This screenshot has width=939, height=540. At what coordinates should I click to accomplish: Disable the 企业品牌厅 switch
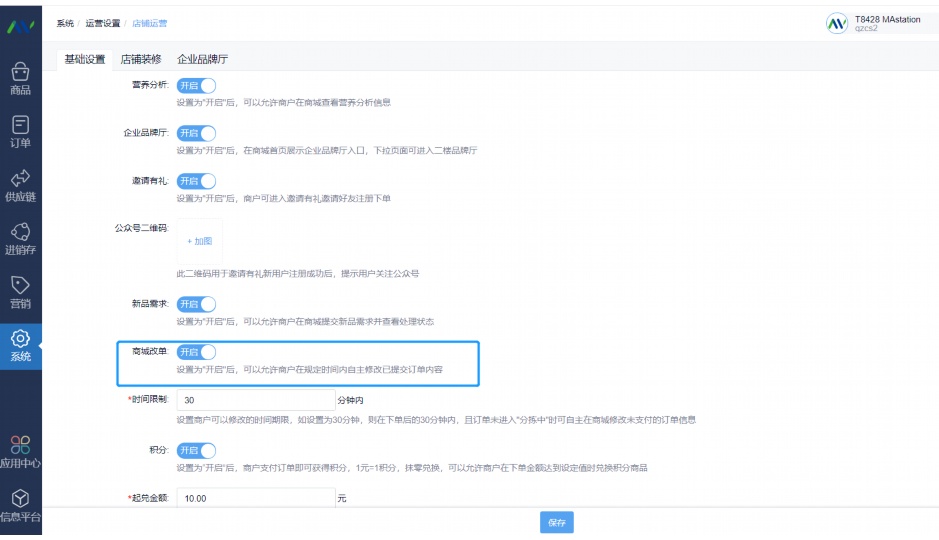pyautogui.click(x=196, y=133)
